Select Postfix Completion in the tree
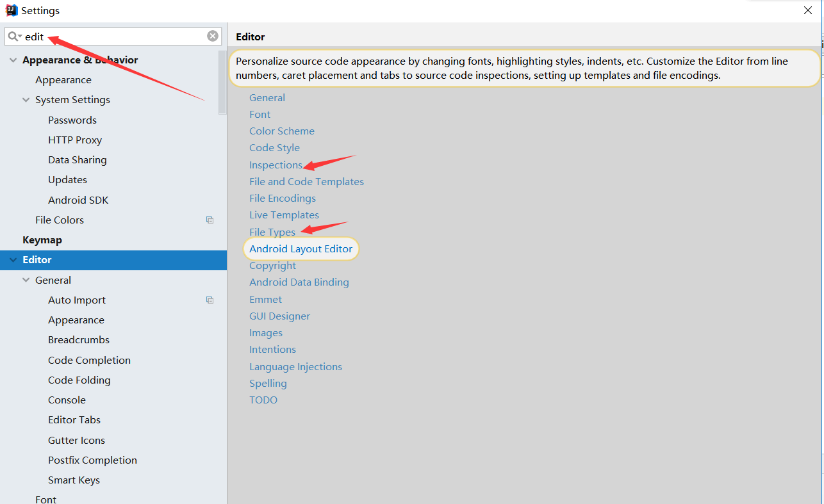 pos(92,460)
